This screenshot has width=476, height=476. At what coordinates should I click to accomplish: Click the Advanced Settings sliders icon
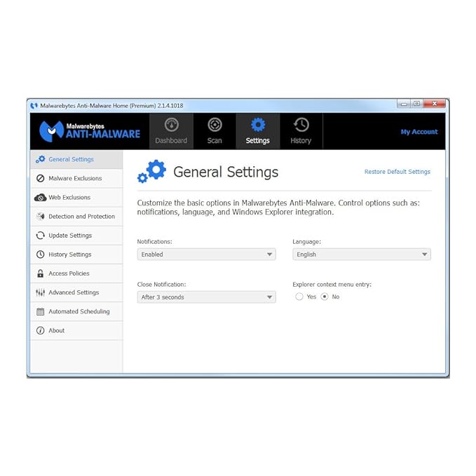[41, 292]
